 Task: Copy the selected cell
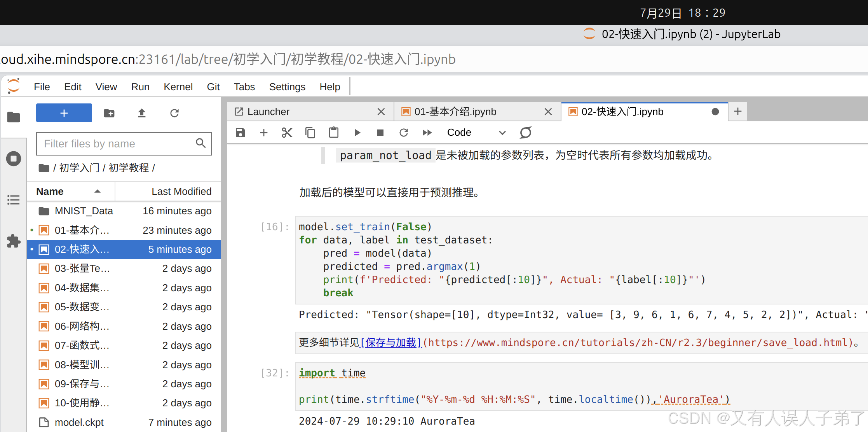point(310,133)
